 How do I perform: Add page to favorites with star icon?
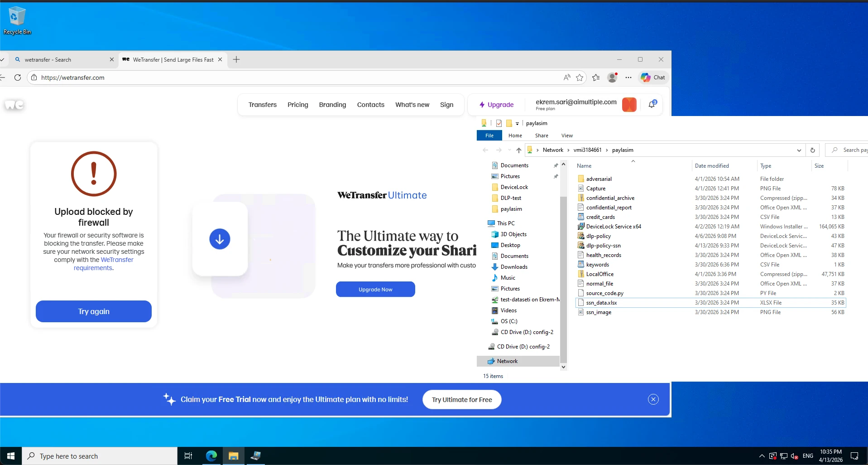point(580,77)
